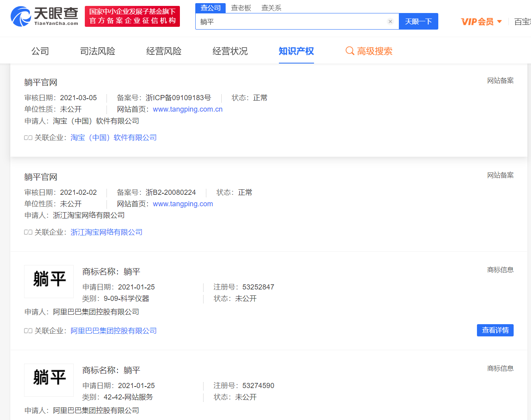The image size is (531, 420).
Task: Select the 知识产权 results tab
Action: click(x=296, y=51)
